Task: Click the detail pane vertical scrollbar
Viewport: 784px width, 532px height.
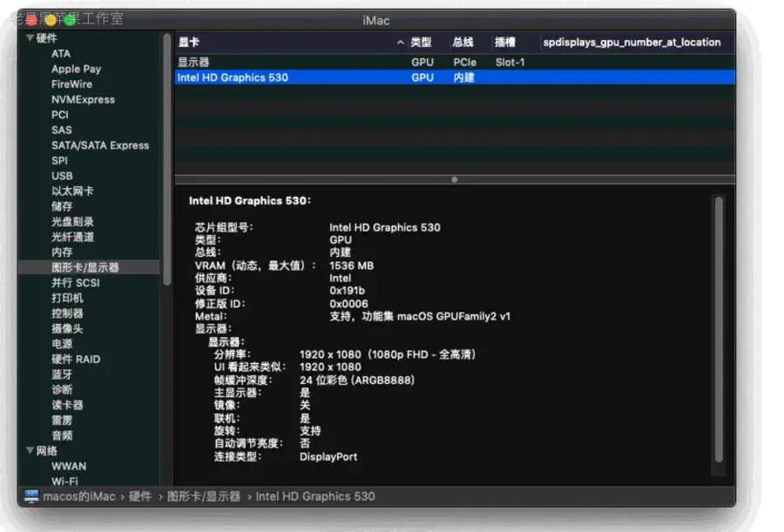Action: click(719, 329)
